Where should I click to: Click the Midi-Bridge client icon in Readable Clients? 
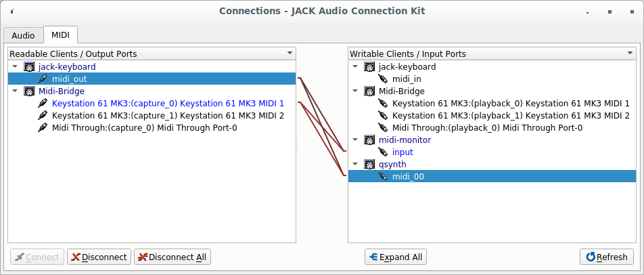tap(29, 91)
